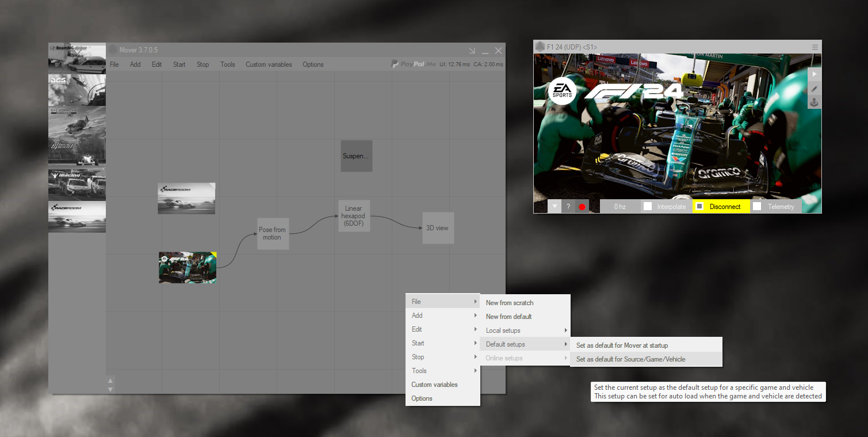
Task: Click the joystick icon in F1 24 window
Action: pyautogui.click(x=815, y=103)
